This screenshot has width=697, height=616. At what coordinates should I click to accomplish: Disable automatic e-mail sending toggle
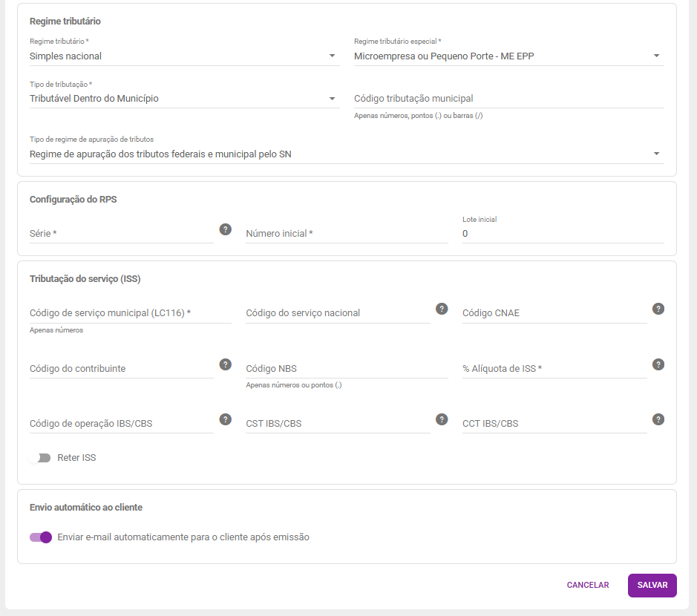tap(41, 537)
